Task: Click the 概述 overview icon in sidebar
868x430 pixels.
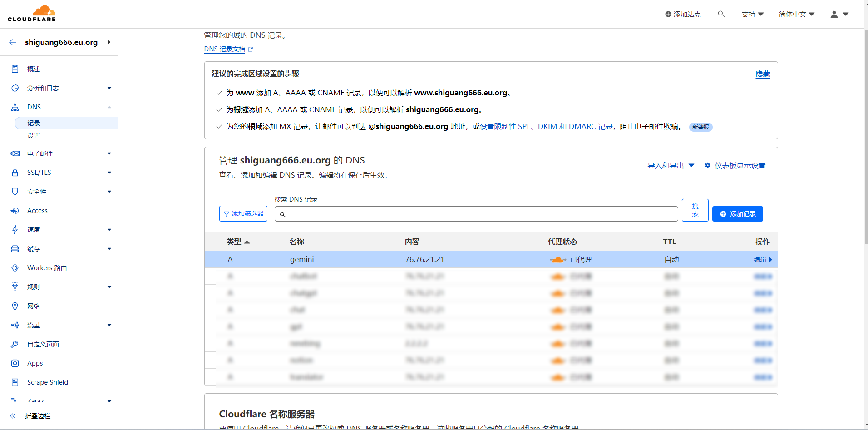Action: pos(15,69)
